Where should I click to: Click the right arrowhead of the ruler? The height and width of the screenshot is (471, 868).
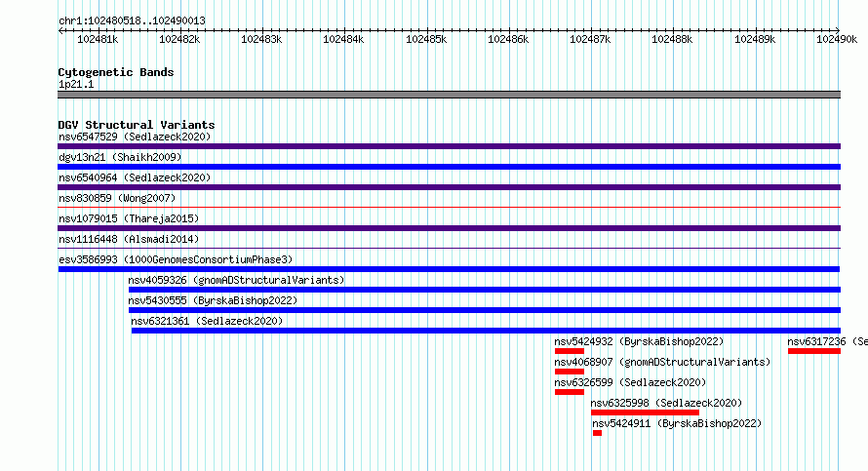[838, 30]
